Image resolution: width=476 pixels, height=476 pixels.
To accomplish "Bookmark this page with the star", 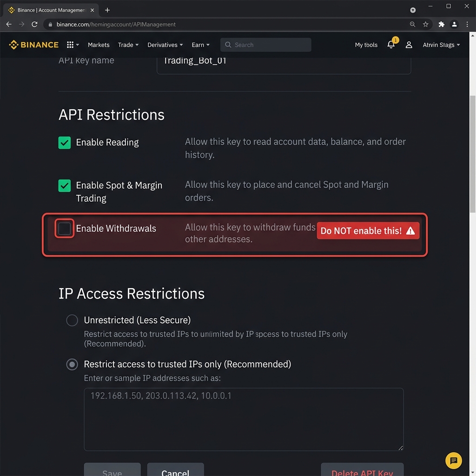I will pyautogui.click(x=426, y=24).
